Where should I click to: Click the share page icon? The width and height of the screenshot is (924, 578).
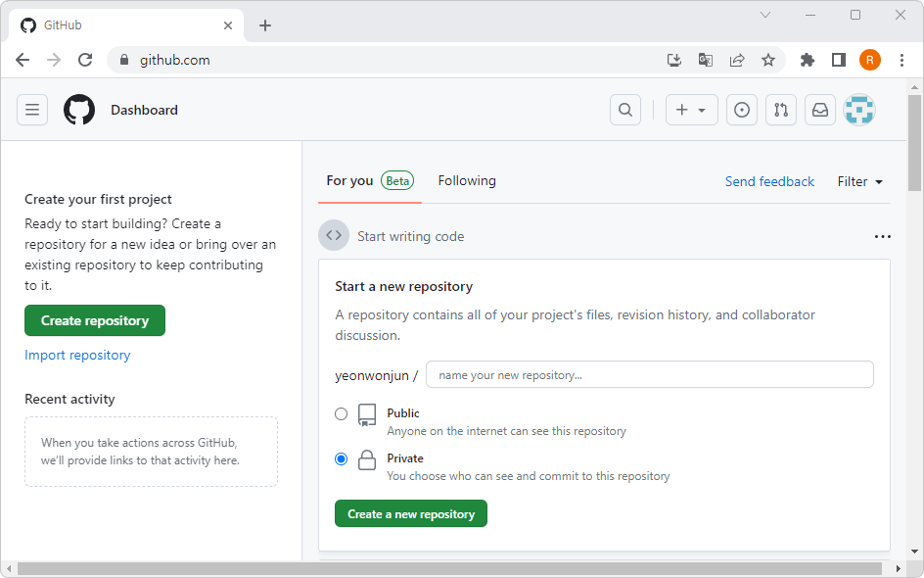(737, 60)
